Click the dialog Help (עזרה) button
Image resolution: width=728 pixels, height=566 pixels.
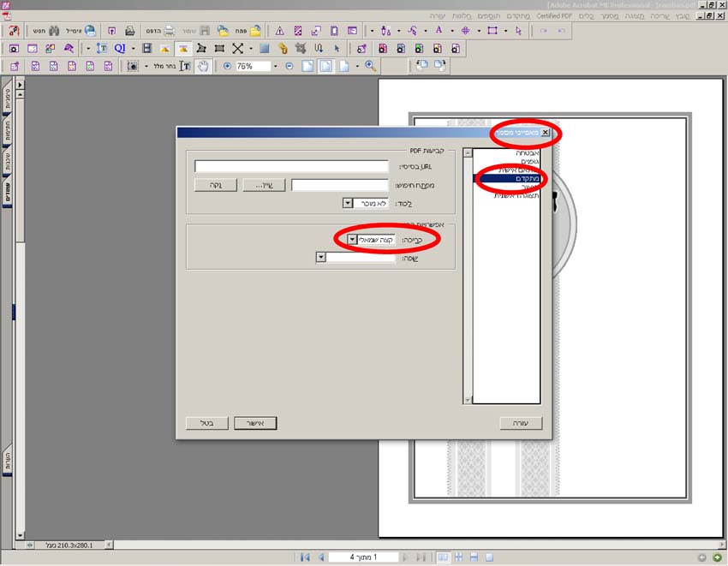(x=521, y=423)
